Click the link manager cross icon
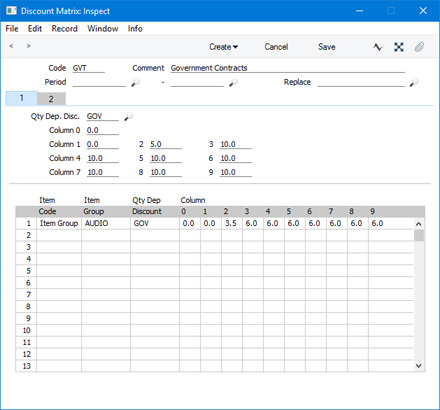 [399, 47]
